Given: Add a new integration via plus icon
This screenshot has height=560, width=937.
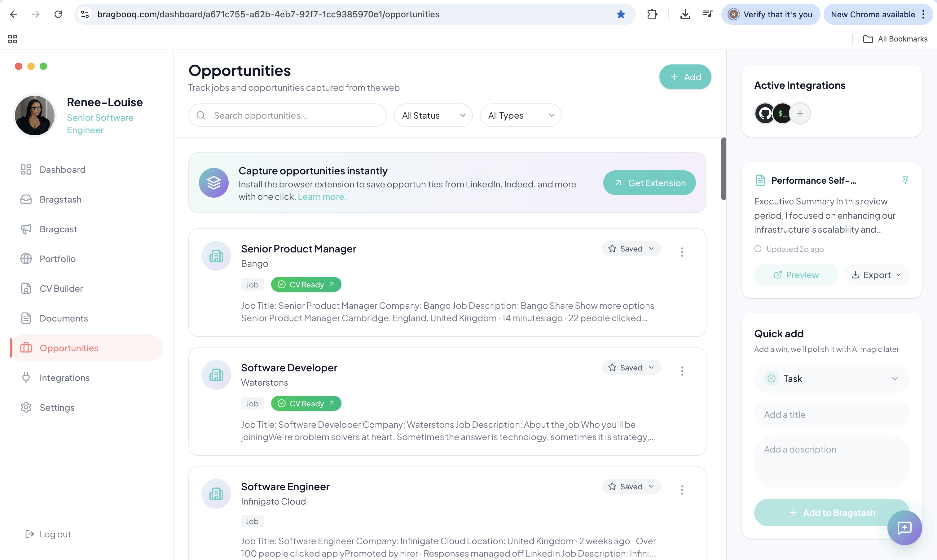Looking at the screenshot, I should click(800, 113).
